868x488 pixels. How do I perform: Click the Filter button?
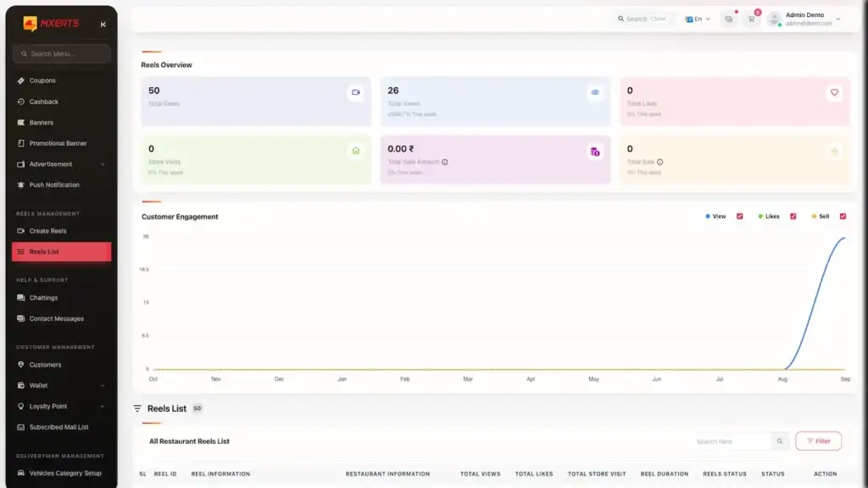click(818, 441)
